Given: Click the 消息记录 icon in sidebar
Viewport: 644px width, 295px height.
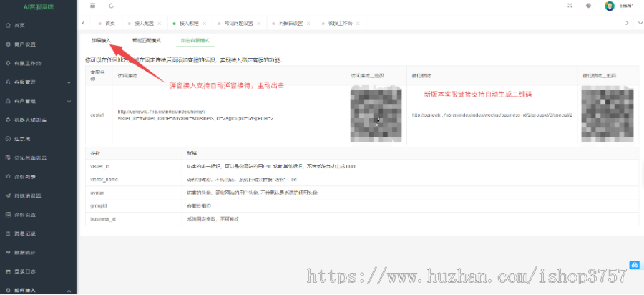Looking at the screenshot, I should (x=8, y=233).
